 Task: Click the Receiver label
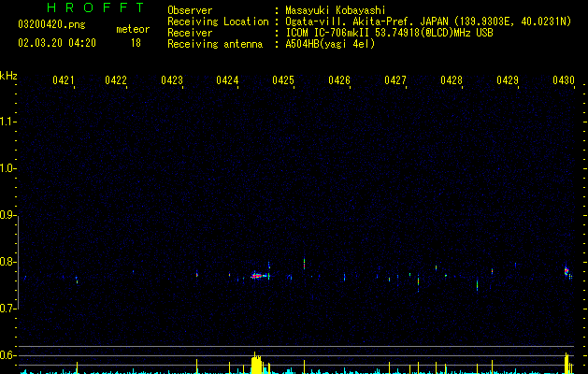pos(190,33)
